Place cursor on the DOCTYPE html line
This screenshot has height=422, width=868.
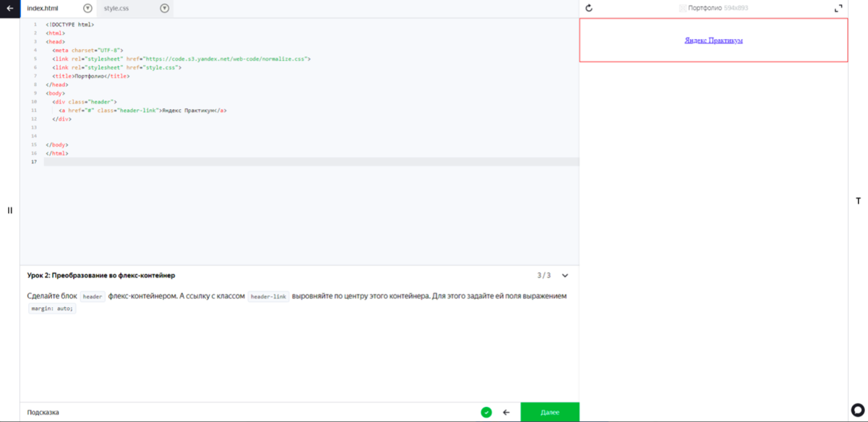(x=69, y=25)
